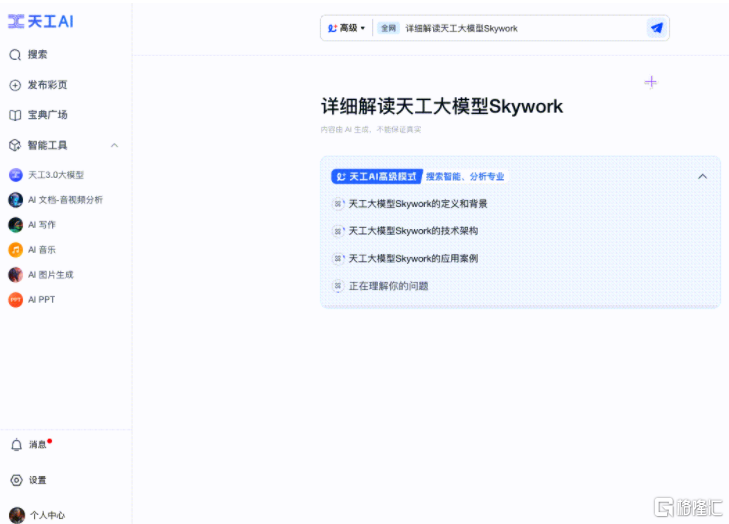
Task: Collapse the 智能工具 section chevron
Action: [114, 146]
